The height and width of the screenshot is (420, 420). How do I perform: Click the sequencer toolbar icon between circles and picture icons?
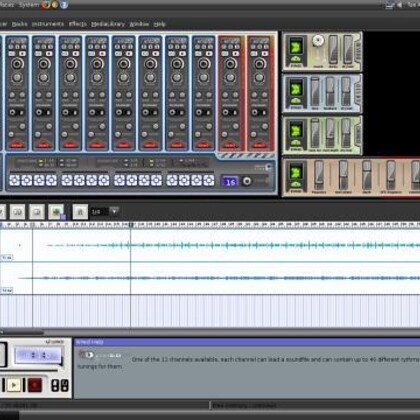point(37,212)
